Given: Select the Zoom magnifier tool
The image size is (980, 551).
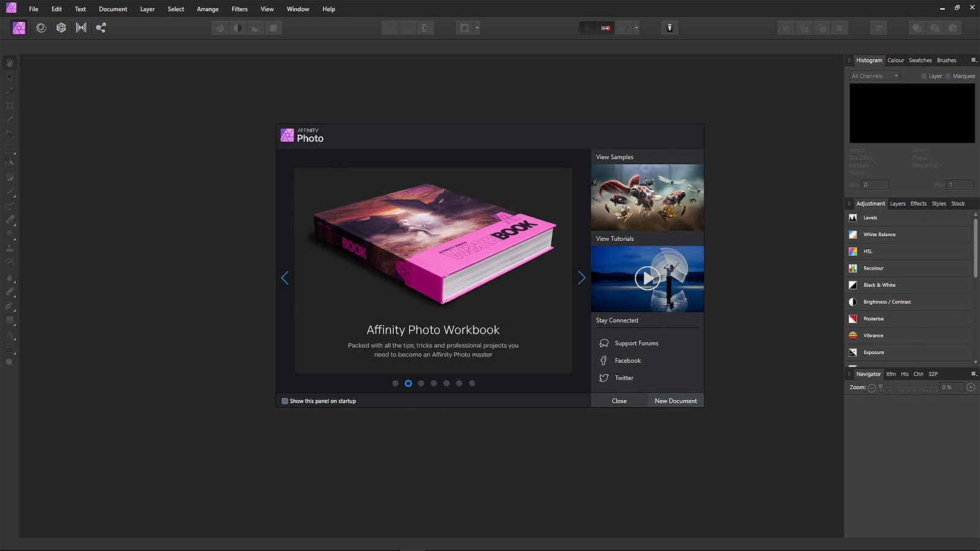Looking at the screenshot, I should (10, 362).
